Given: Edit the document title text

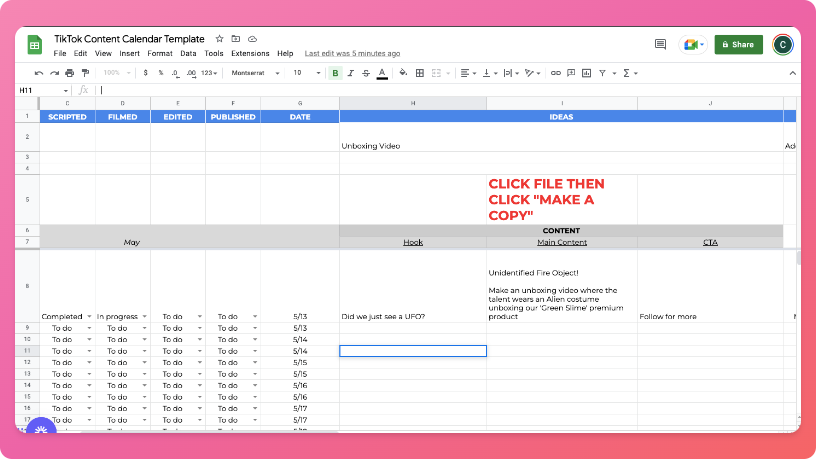Looking at the screenshot, I should coord(129,39).
